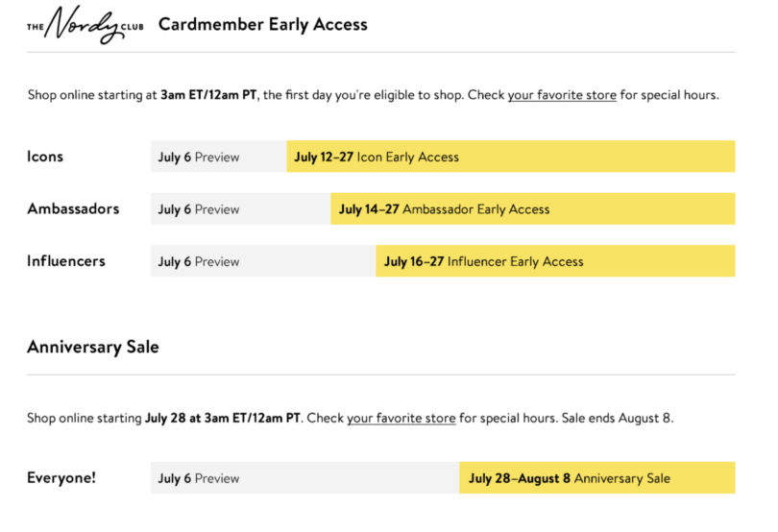Screen dimensions: 778x532
Task: Open favorite store link in Anniversary Sale text
Action: (x=401, y=418)
